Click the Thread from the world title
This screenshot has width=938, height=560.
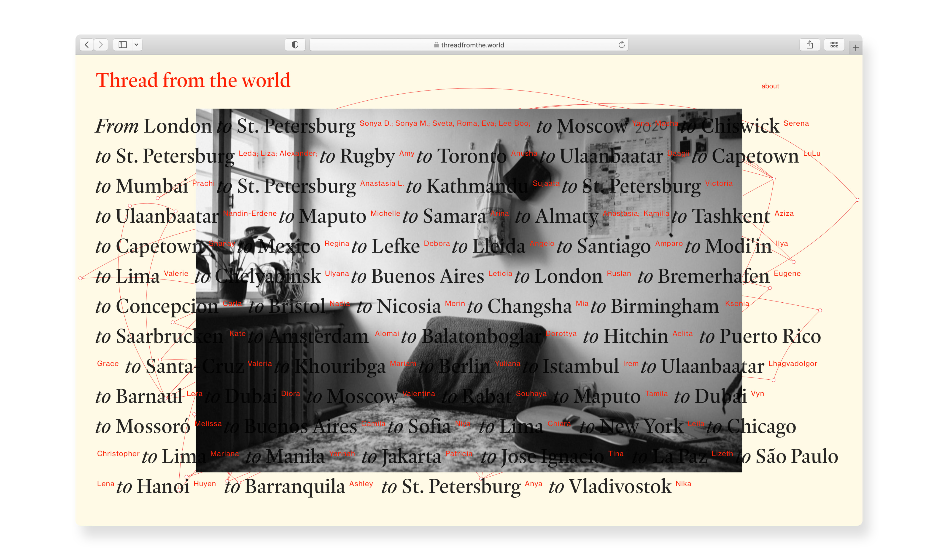coord(193,80)
